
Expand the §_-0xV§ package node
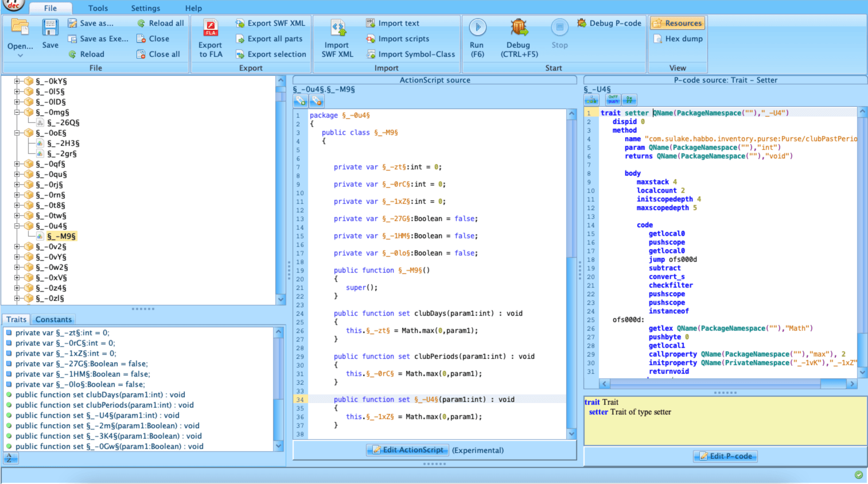pos(17,278)
